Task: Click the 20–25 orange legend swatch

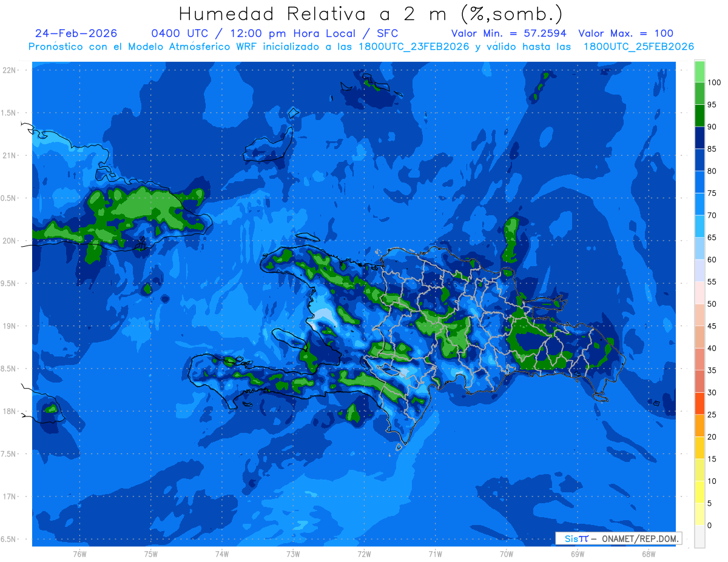Action: [x=699, y=426]
